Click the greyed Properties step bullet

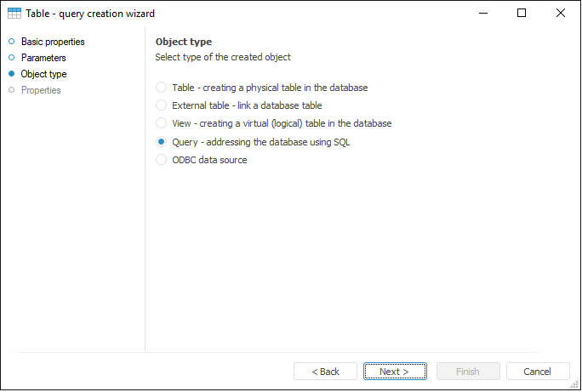click(x=12, y=90)
